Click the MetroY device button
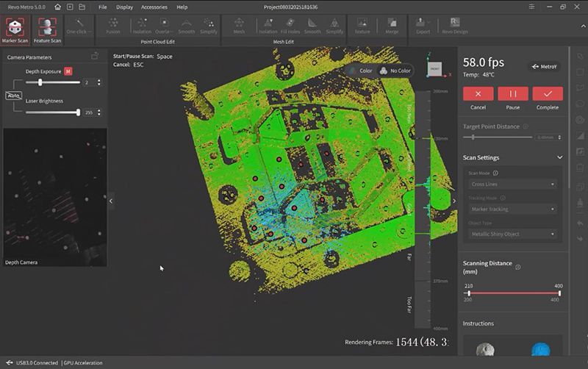This screenshot has height=369, width=588. [x=545, y=66]
